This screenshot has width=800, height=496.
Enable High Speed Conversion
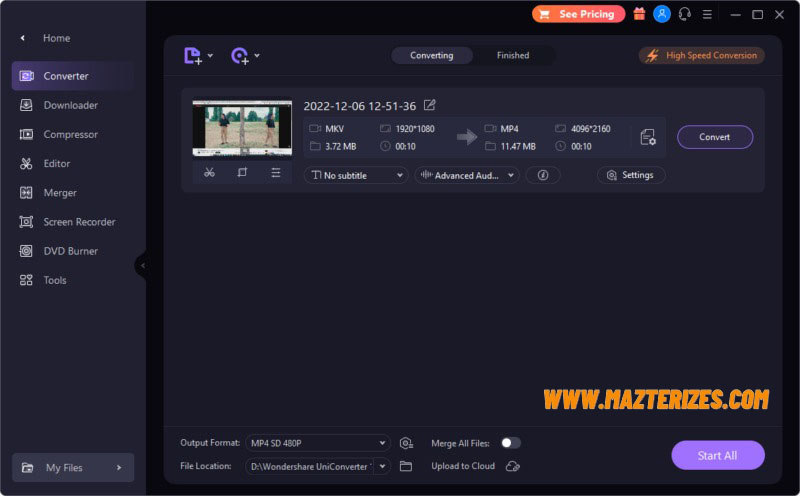(702, 55)
